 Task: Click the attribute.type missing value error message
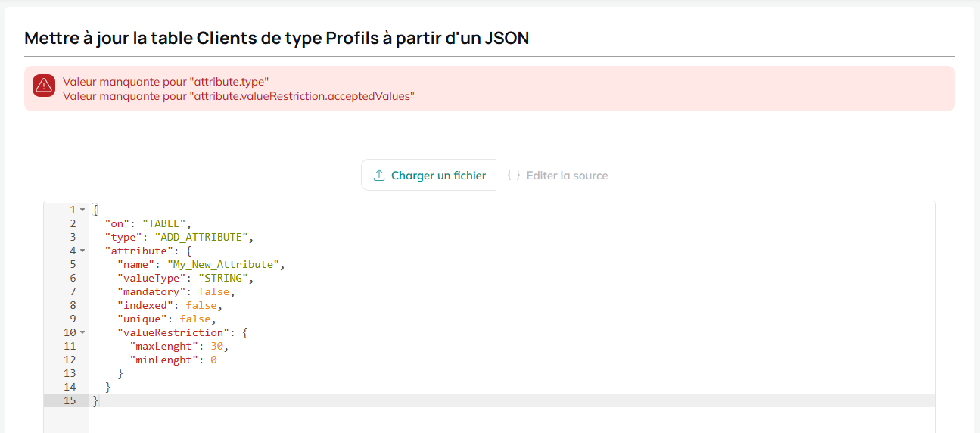[x=166, y=81]
